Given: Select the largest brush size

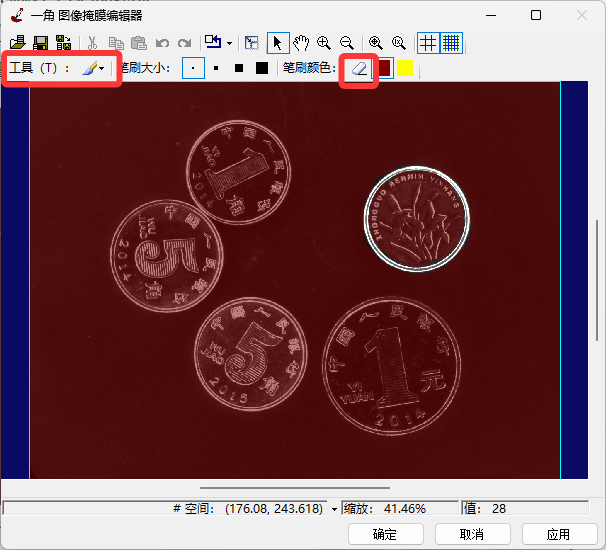Looking at the screenshot, I should coord(262,68).
